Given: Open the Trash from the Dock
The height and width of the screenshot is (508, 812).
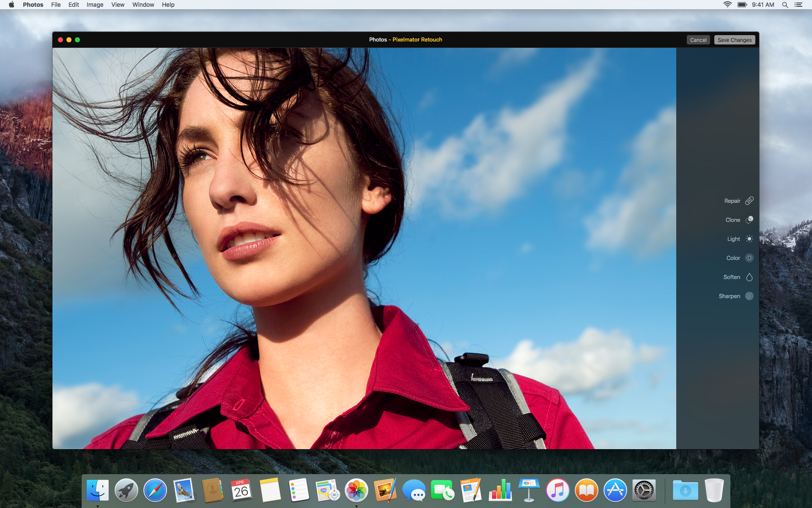Looking at the screenshot, I should click(714, 490).
